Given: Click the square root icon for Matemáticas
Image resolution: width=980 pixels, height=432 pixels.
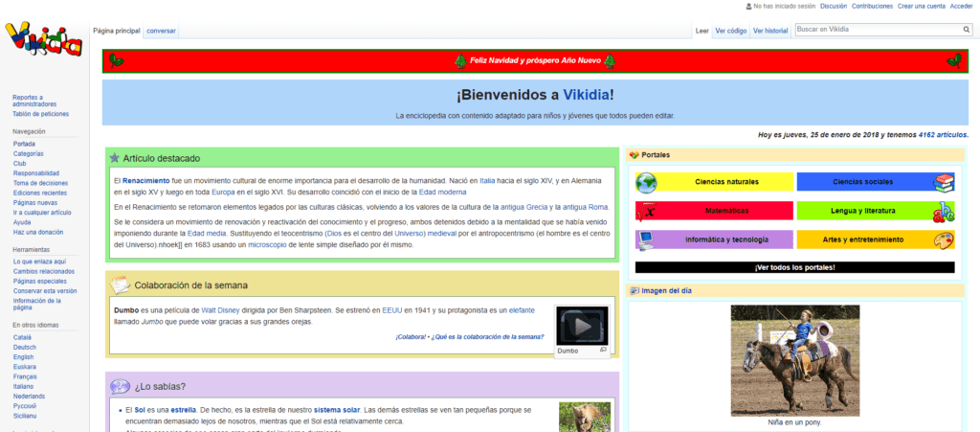Looking at the screenshot, I should click(646, 212).
